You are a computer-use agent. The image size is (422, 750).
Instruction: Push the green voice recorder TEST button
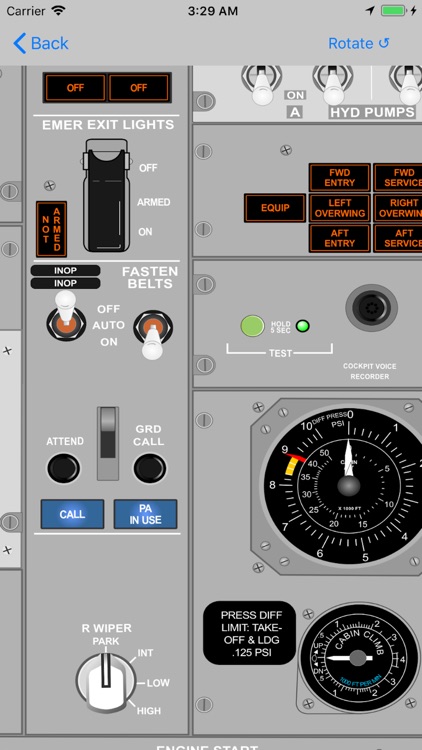(x=252, y=326)
